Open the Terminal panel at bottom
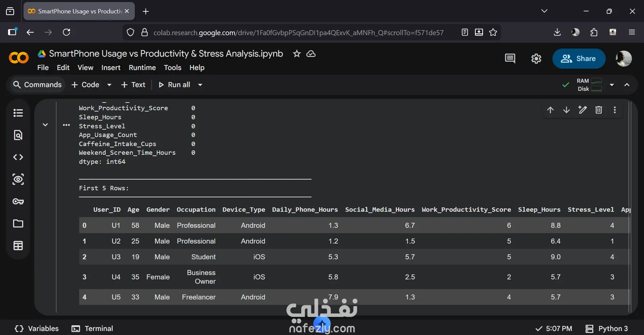The width and height of the screenshot is (644, 335). pos(93,328)
